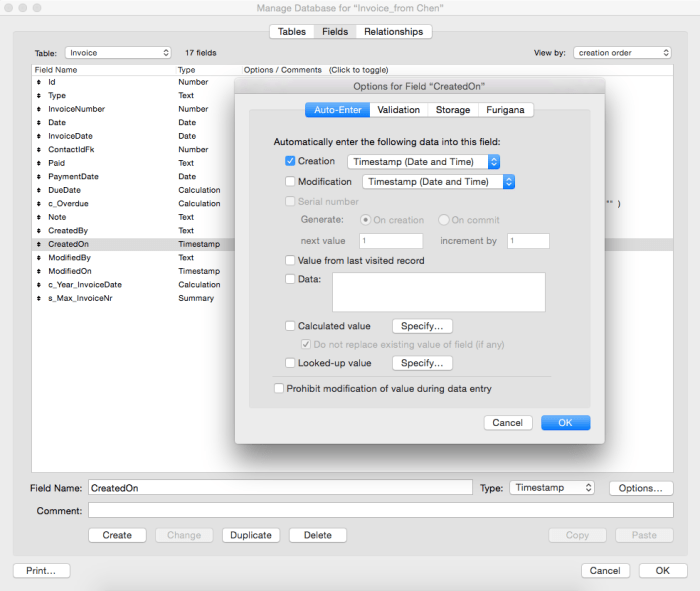Open the Modification Timestamp dropdown
700x591 pixels.
point(438,182)
